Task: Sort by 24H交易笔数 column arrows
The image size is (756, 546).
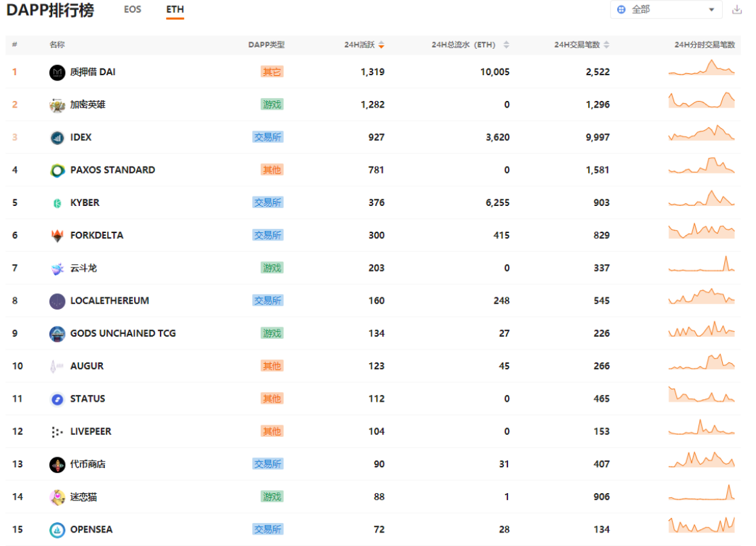Action: 606,45
